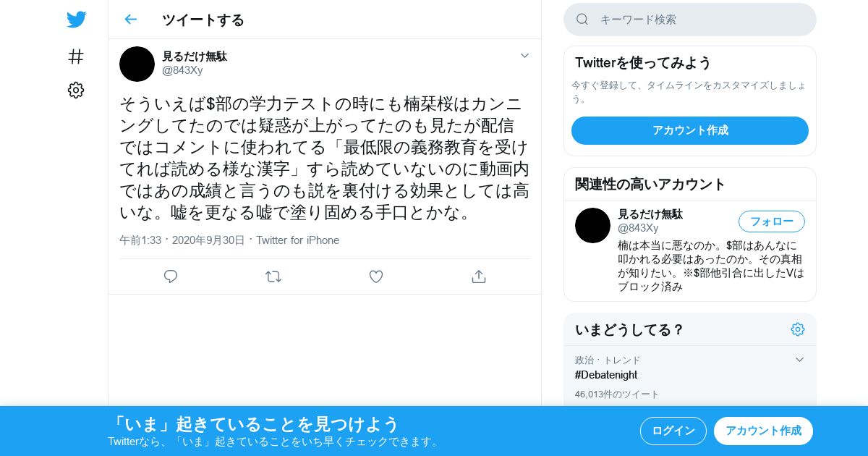
Task: Open the #Debatenight trend link
Action: [x=606, y=375]
